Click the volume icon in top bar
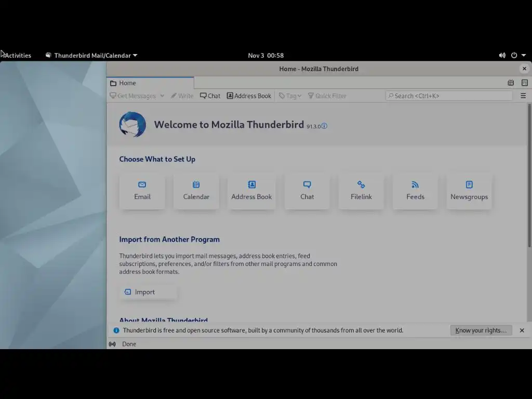Image resolution: width=532 pixels, height=399 pixels. click(502, 55)
